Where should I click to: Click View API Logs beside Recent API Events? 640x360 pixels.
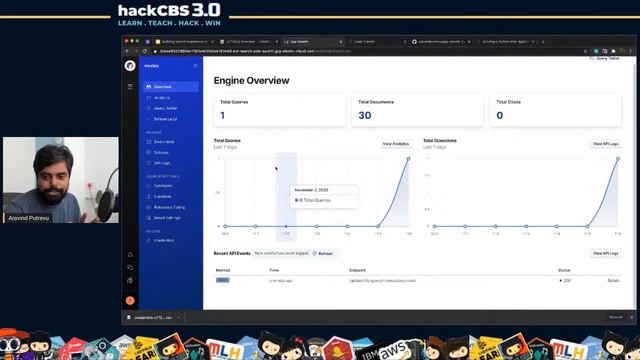(x=605, y=253)
